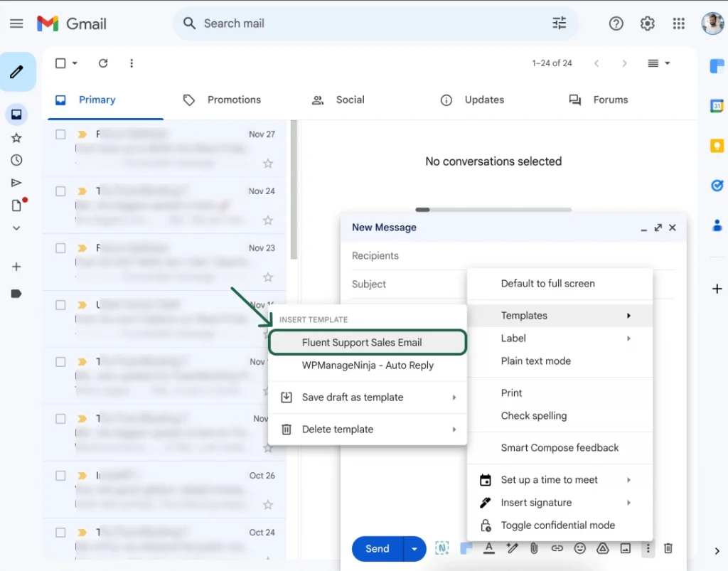Insert WPManageNinja - Auto Reply template

(x=368, y=365)
